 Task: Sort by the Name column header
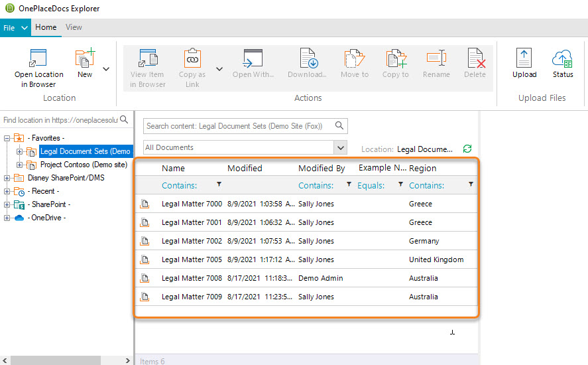pyautogui.click(x=173, y=168)
